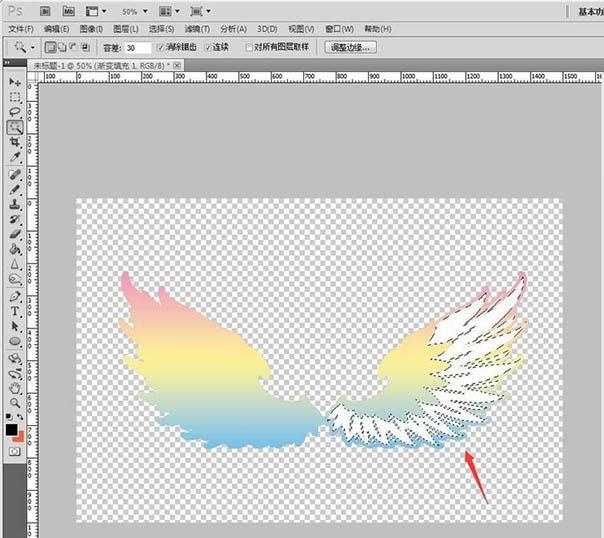
Task: Open the 窗口(W) menu
Action: (339, 29)
